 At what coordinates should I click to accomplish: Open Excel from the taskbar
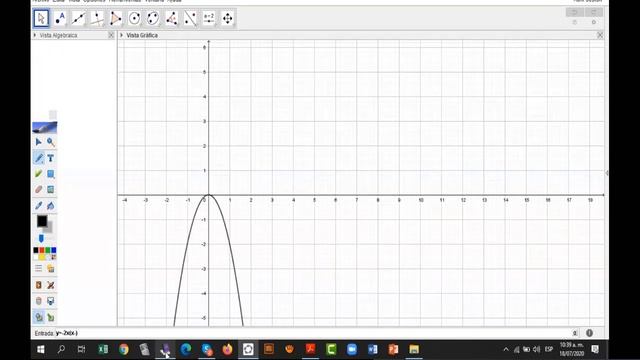click(103, 349)
